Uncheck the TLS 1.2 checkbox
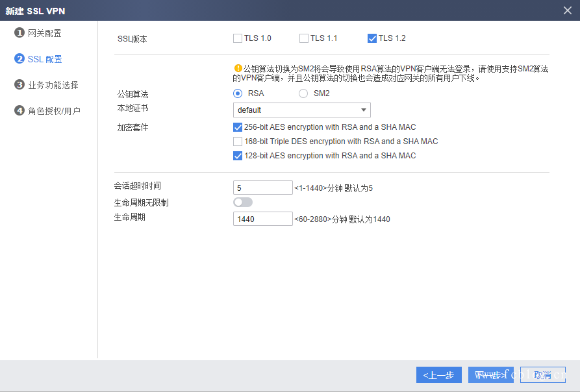The height and width of the screenshot is (392, 580). 372,38
